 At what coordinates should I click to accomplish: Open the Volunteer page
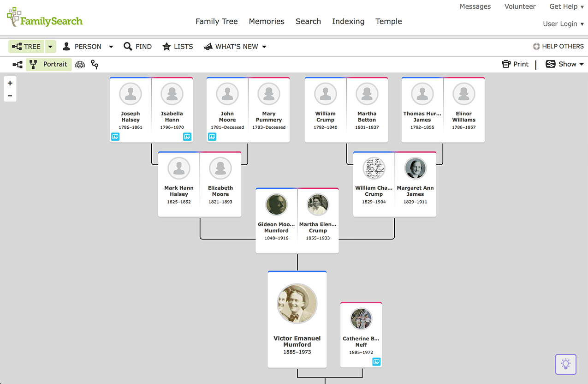click(x=520, y=6)
